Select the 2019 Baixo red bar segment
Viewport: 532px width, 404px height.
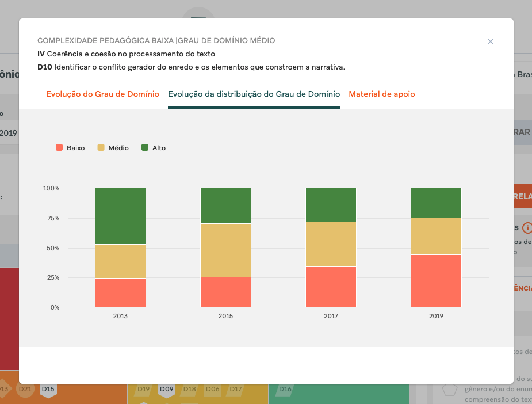click(436, 281)
